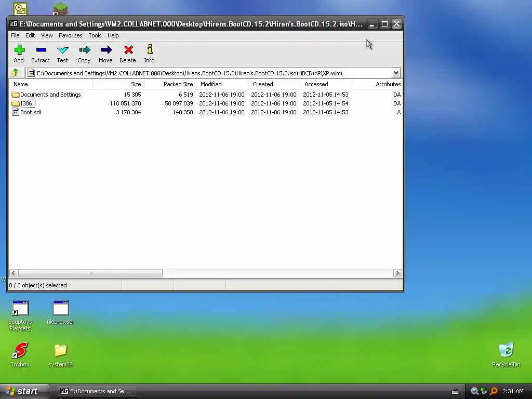Open the File menu
The width and height of the screenshot is (532, 399).
click(x=15, y=35)
